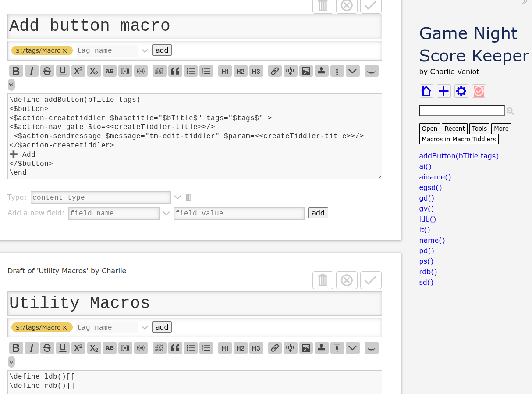Click the sidebar search input box
This screenshot has width=532, height=394.
[x=462, y=111]
